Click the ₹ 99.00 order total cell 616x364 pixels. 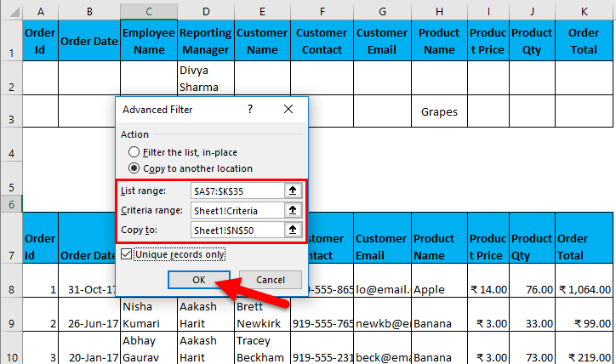click(x=585, y=314)
